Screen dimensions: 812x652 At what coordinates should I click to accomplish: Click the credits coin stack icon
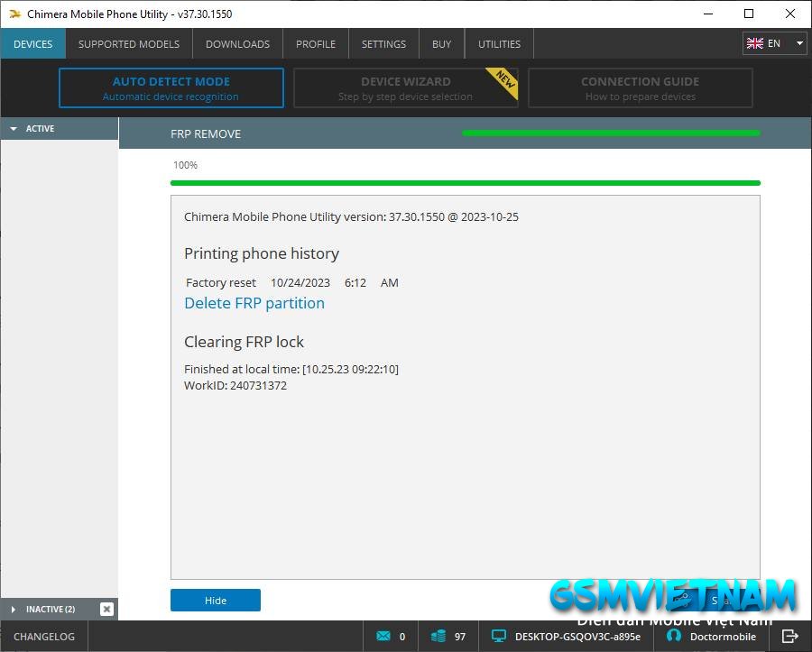pyautogui.click(x=438, y=636)
